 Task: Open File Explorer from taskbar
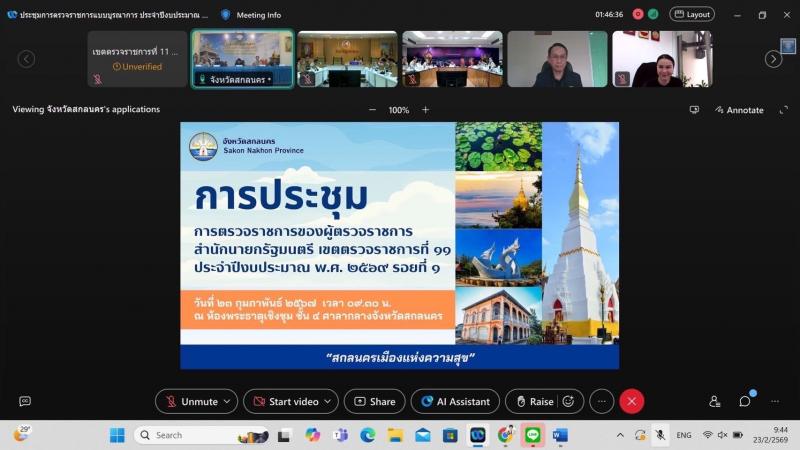(395, 435)
